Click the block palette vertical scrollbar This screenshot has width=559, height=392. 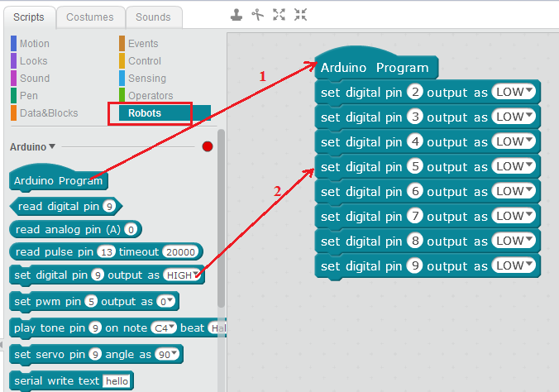click(222, 218)
